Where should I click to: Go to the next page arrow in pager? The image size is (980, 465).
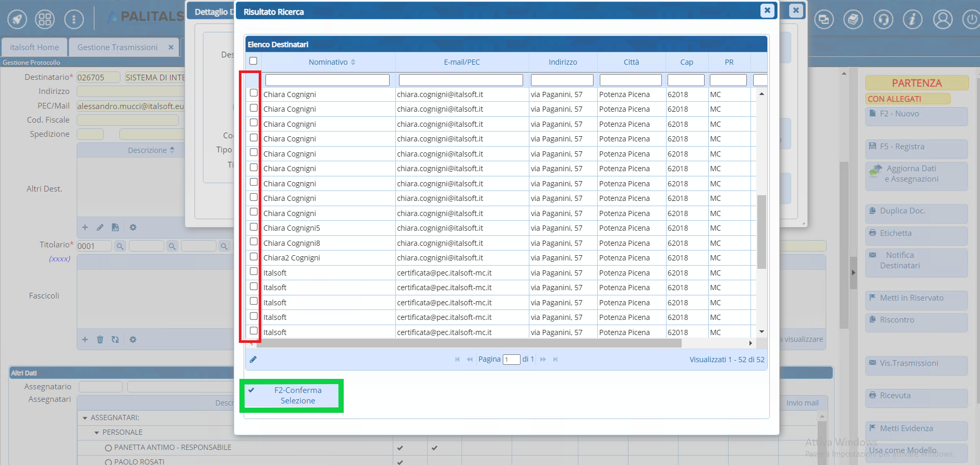click(x=543, y=359)
